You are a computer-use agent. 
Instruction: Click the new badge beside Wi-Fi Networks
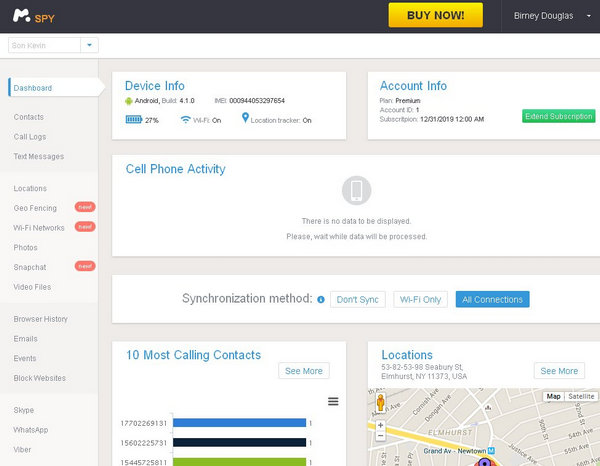point(85,227)
